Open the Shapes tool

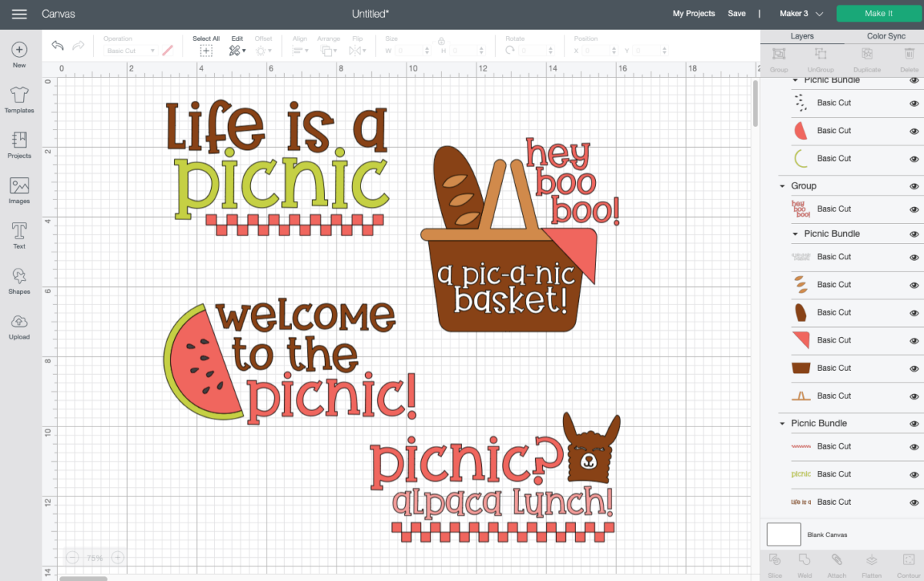tap(19, 281)
